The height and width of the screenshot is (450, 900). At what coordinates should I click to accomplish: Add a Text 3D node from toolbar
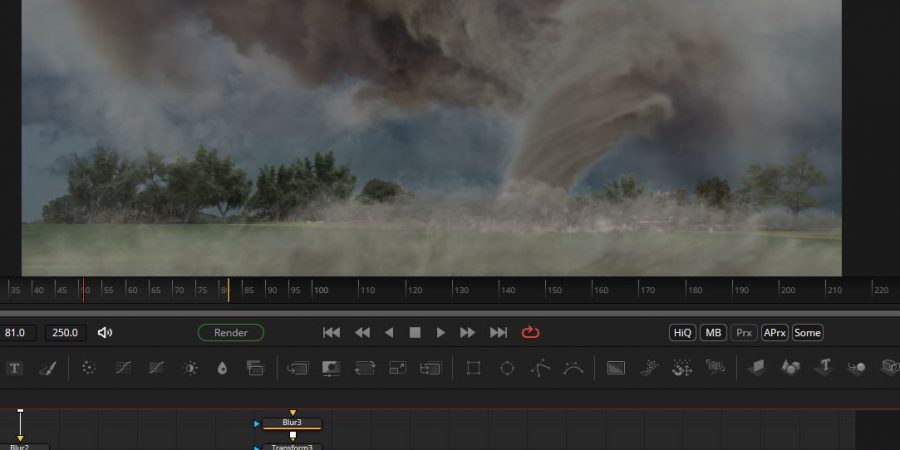coord(824,368)
